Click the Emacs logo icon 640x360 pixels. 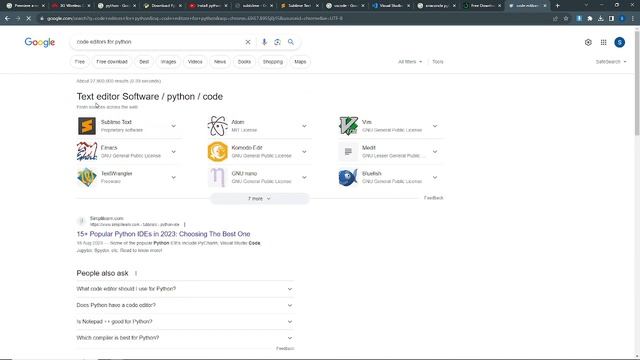87,151
